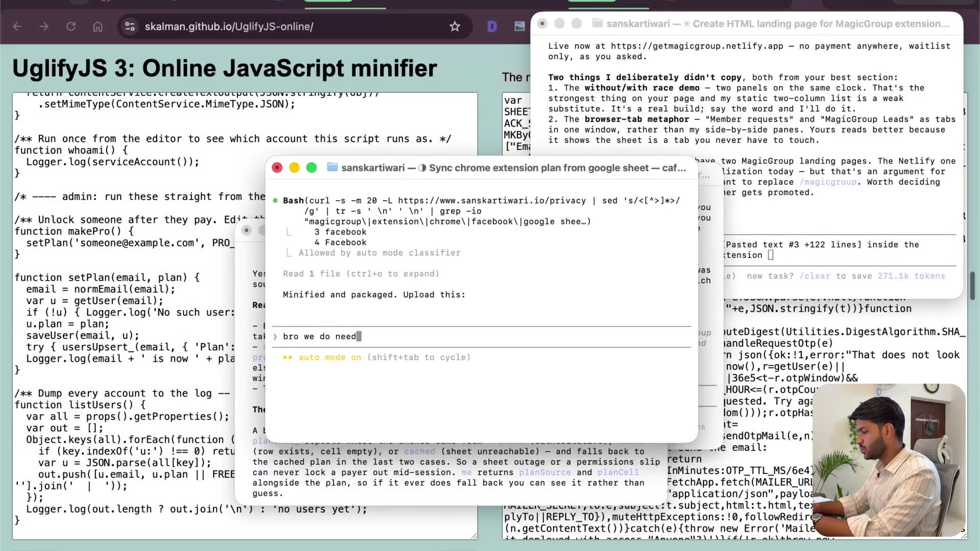The image size is (980, 551).
Task: Click folder icon in Create HTML landing page terminal
Action: 597,23
